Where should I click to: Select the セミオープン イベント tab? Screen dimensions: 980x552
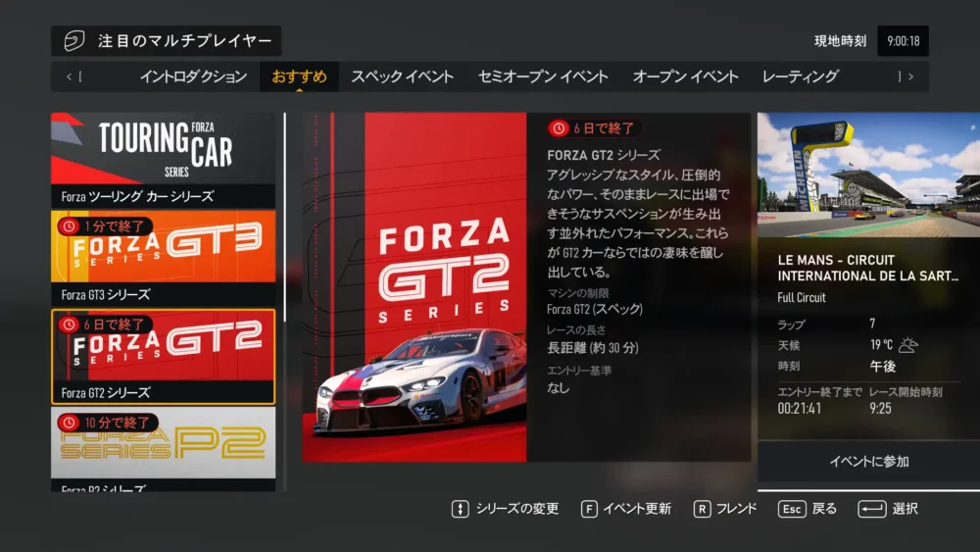(543, 76)
